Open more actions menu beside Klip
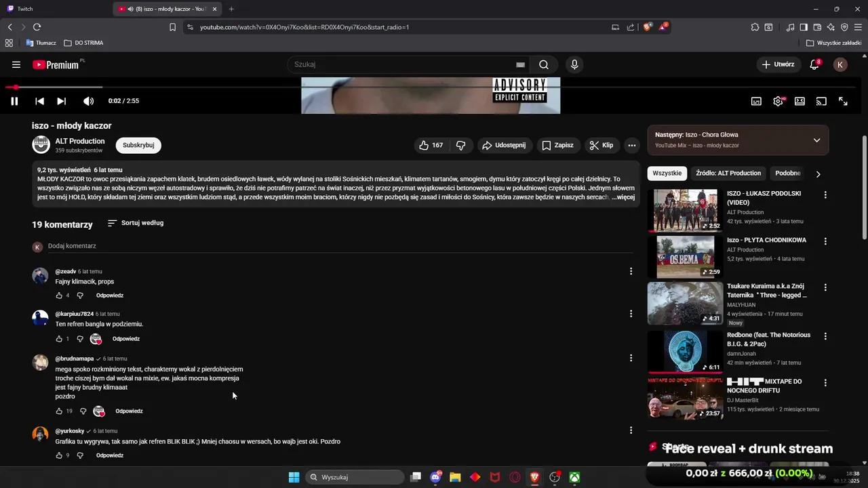Screen dimensions: 868x488 pos(632,145)
